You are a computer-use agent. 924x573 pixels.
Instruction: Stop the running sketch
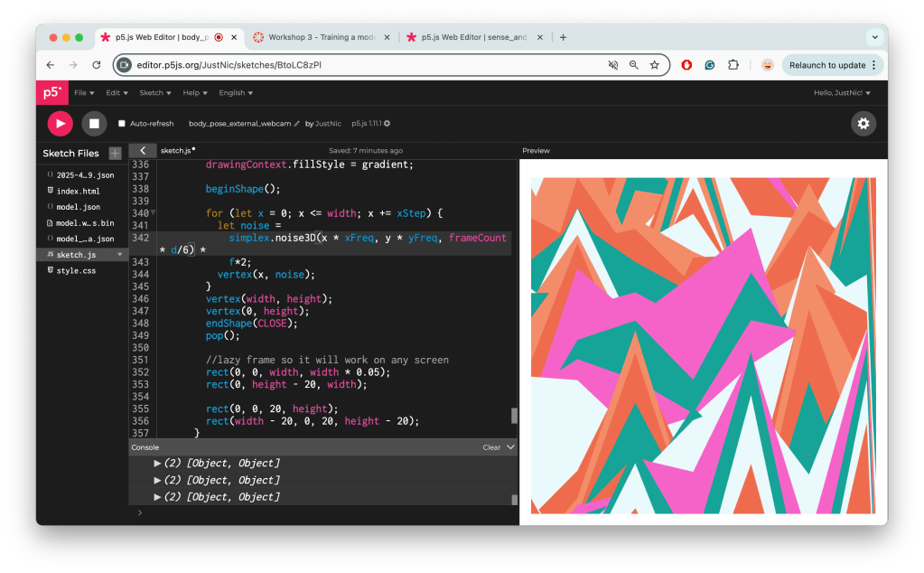point(94,123)
